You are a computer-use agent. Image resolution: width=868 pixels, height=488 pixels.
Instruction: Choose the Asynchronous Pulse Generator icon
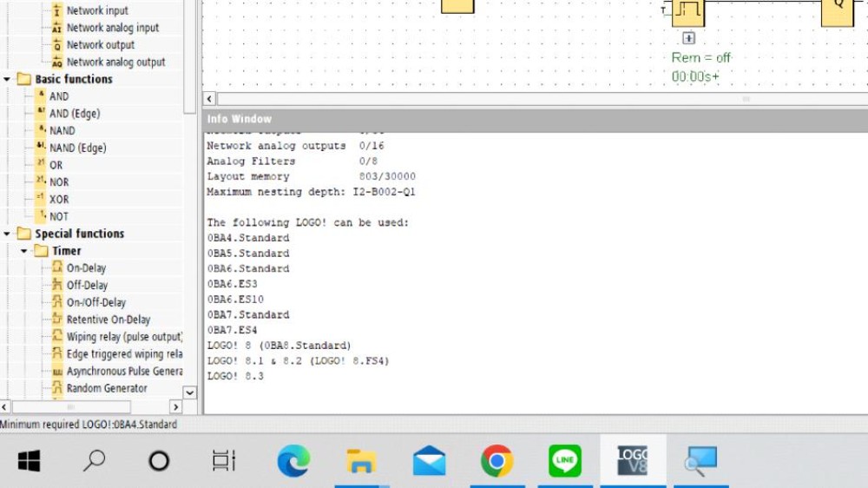[57, 371]
